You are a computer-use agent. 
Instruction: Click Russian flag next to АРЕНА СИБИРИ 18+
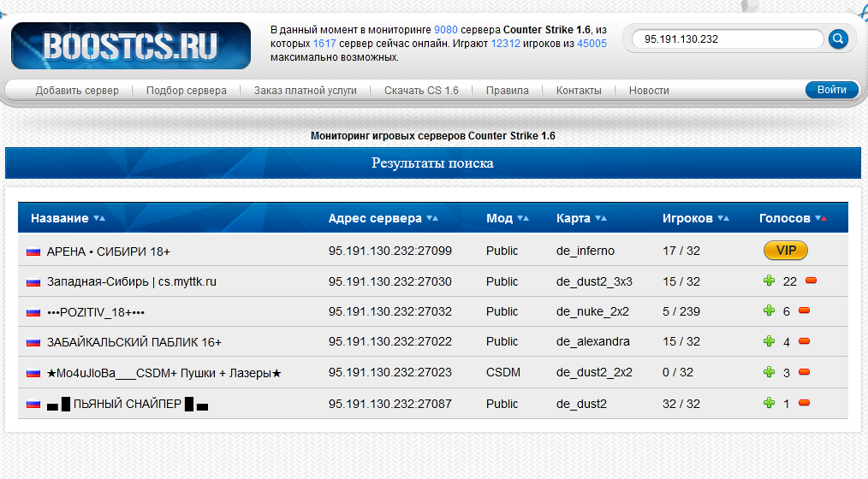[x=33, y=251]
